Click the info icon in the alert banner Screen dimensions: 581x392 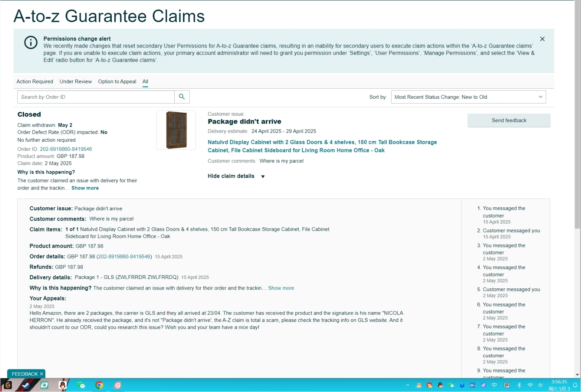point(31,42)
